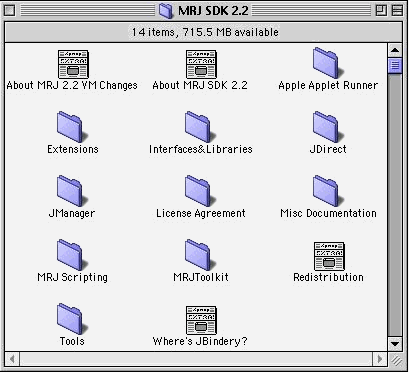409x372 pixels.
Task: Click the '14 items, 715.5 MB available' header
Action: 205,32
